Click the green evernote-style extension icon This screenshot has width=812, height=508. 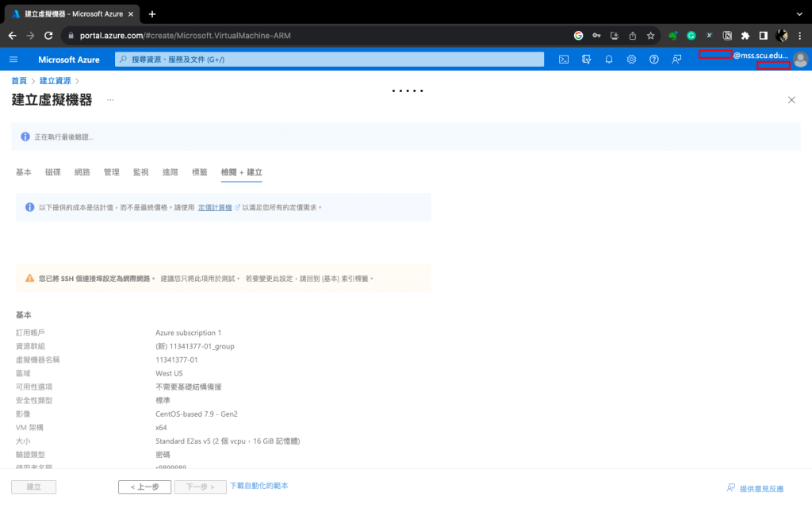click(673, 36)
